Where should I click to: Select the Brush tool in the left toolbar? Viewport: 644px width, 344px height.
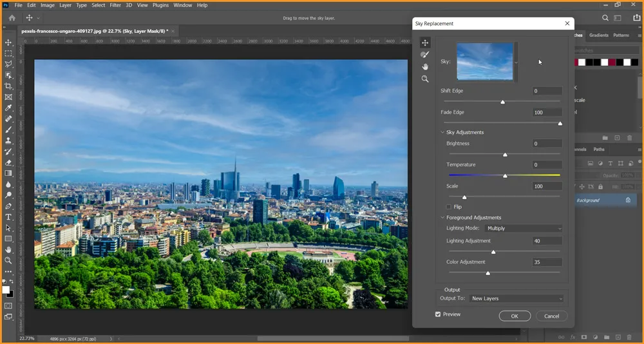click(x=8, y=129)
